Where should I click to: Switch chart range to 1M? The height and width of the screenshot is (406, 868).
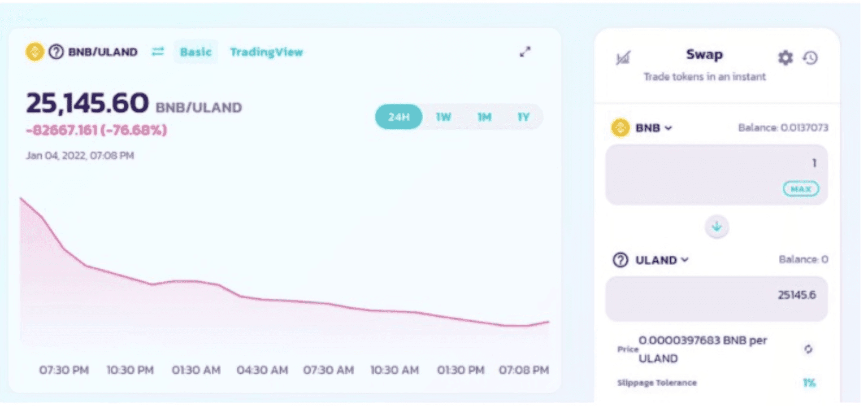(x=484, y=117)
